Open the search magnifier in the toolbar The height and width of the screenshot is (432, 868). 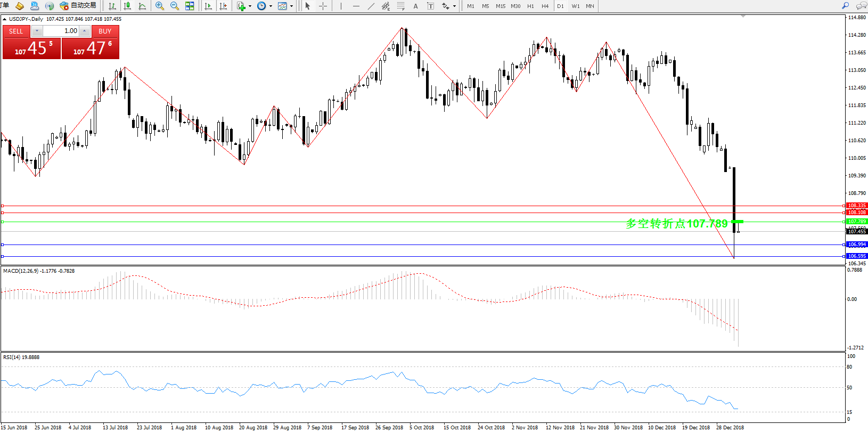[845, 6]
